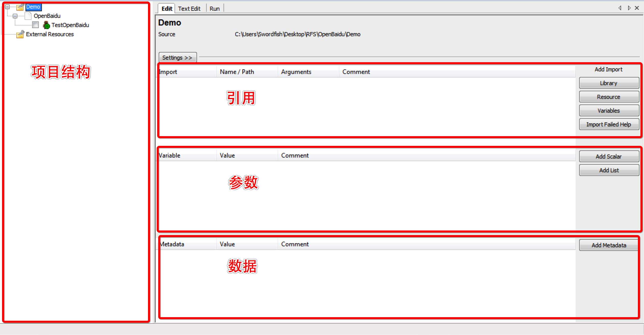Viewport: 644px width, 335px height.
Task: Click the Value header in variable table
Action: 247,156
